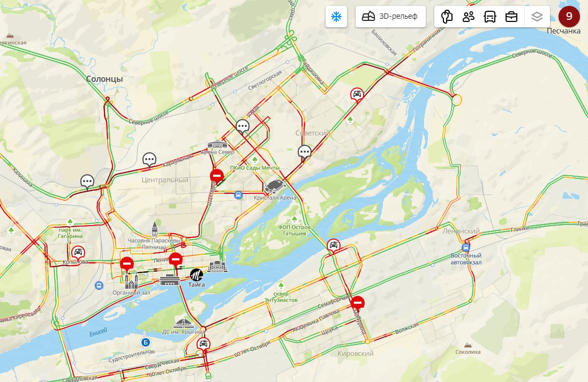Click the ФОП Остров Татышев label
Image resolution: width=588 pixels, height=382 pixels.
click(295, 230)
